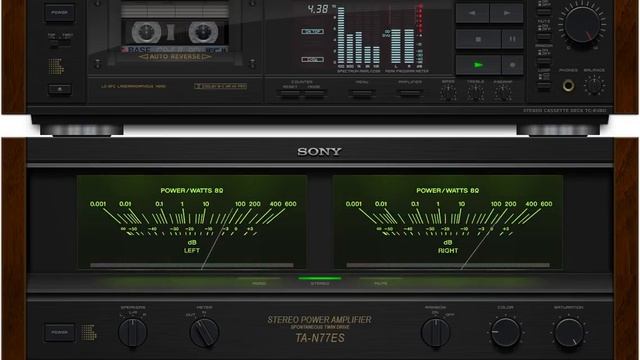Click the peak program meter L/R bars
Screen dimensions: 640x360
pyautogui.click(x=402, y=46)
